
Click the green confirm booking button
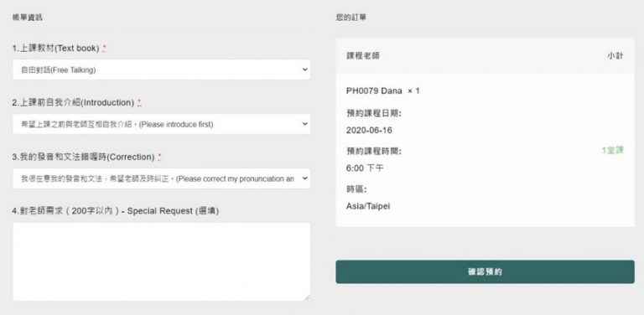(485, 271)
